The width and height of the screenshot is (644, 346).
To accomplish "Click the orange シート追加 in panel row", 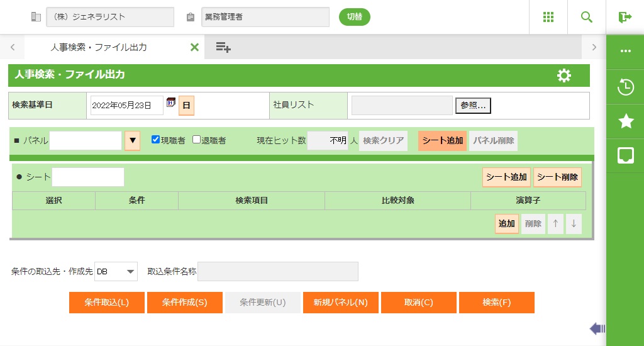I will pyautogui.click(x=442, y=140).
